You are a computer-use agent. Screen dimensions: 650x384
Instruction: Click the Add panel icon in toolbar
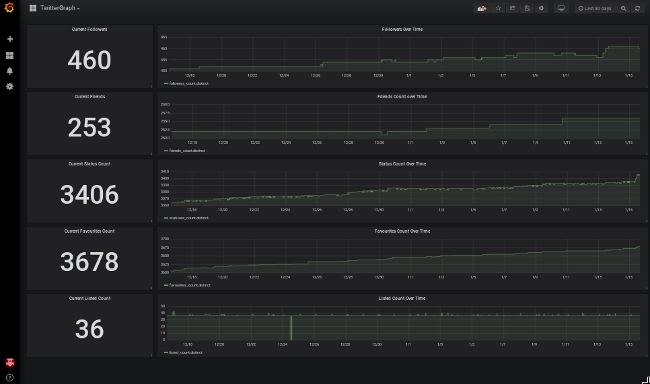[482, 8]
